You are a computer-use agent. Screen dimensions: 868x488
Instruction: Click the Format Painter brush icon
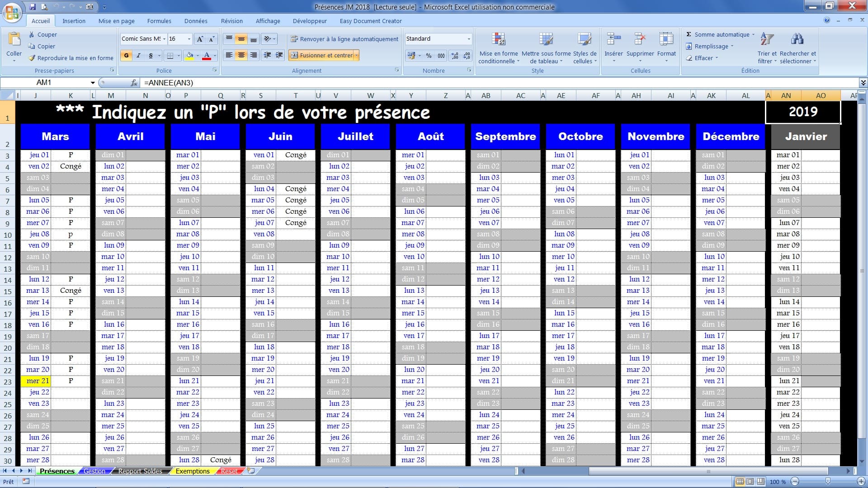pyautogui.click(x=32, y=58)
